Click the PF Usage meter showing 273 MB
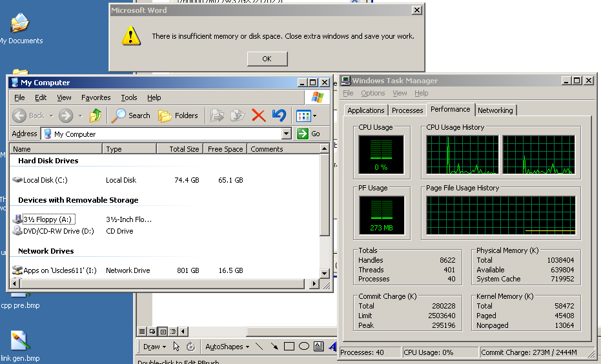The height and width of the screenshot is (364, 601). (382, 216)
